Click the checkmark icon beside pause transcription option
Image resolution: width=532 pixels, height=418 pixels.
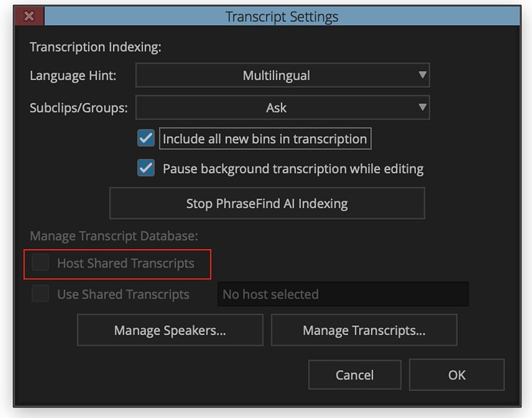tap(146, 168)
